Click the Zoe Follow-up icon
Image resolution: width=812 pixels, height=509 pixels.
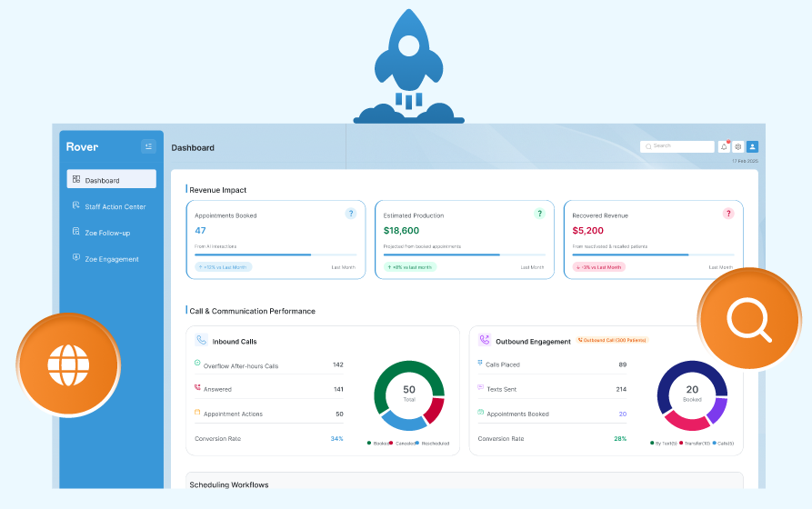pyautogui.click(x=76, y=232)
